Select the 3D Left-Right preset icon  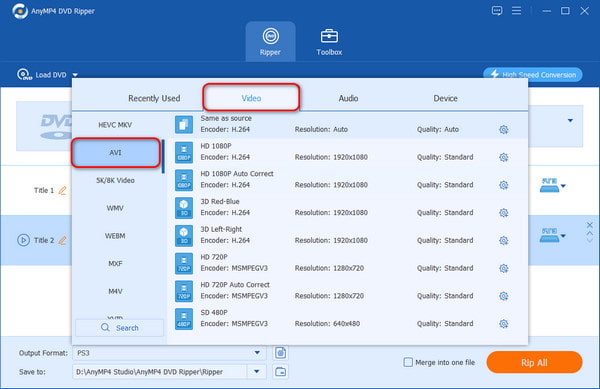184,236
